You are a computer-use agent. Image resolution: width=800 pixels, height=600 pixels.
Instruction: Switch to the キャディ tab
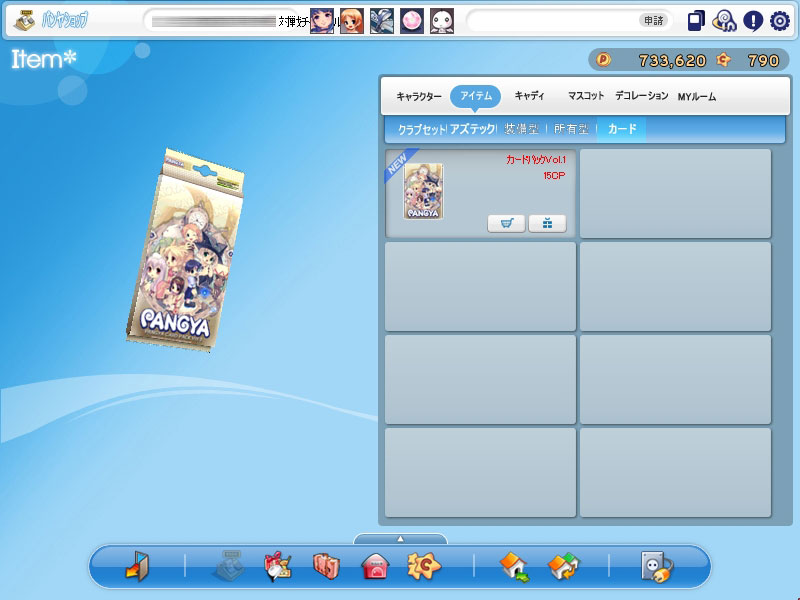(530, 96)
